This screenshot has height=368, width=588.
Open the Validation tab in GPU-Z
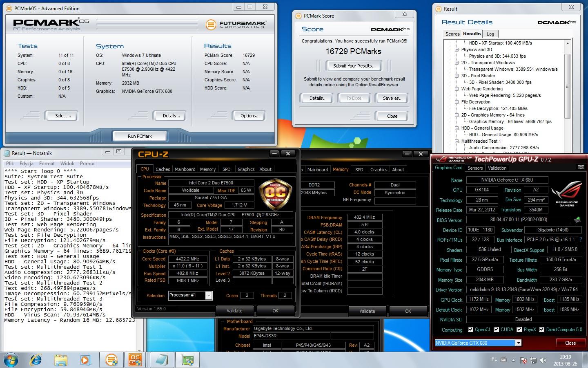coord(497,168)
